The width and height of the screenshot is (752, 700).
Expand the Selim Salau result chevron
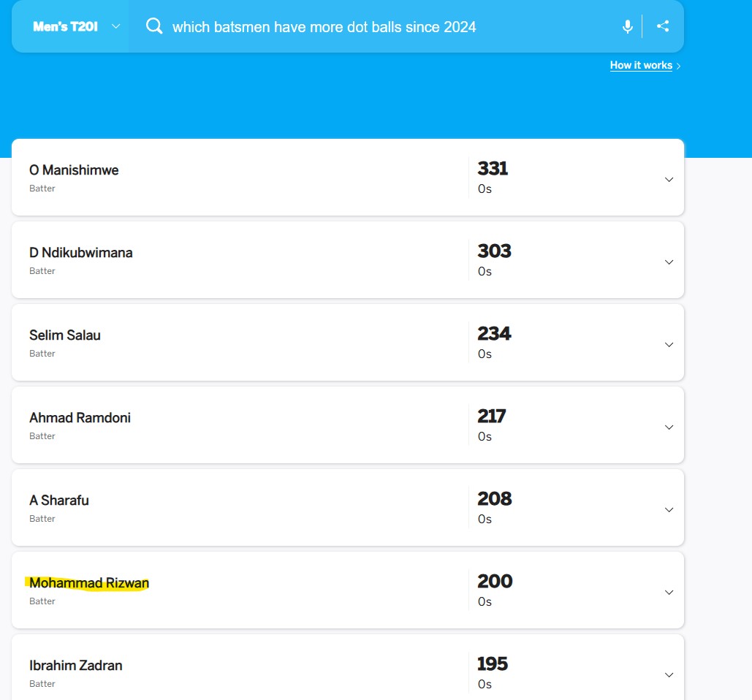(x=669, y=344)
